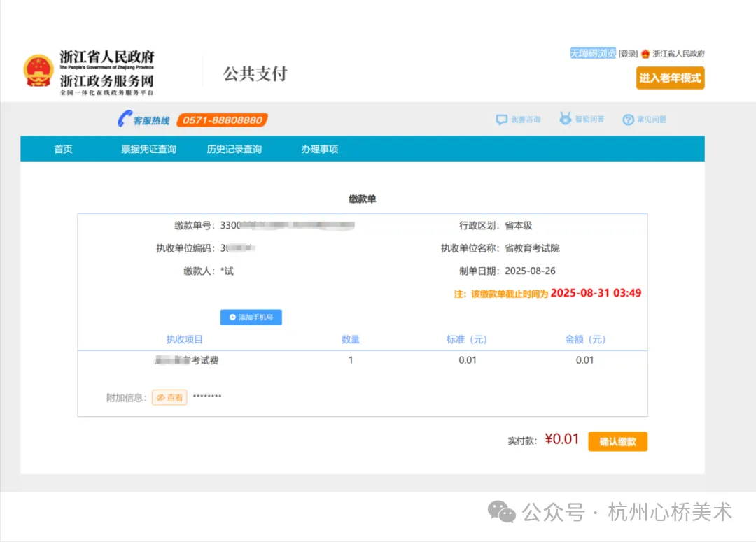Open the 票据凭证查询 tab
The width and height of the screenshot is (756, 542).
click(x=148, y=150)
